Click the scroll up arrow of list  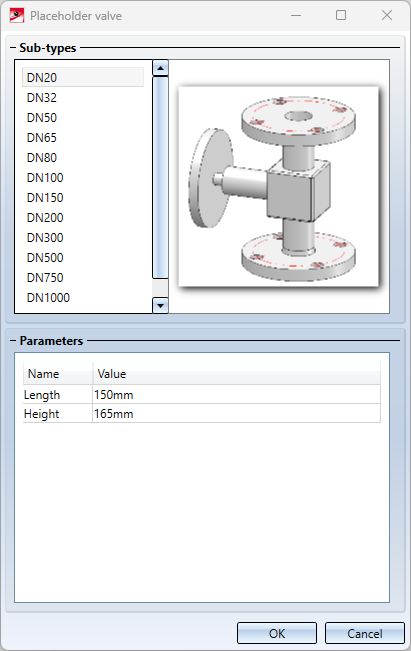[160, 68]
